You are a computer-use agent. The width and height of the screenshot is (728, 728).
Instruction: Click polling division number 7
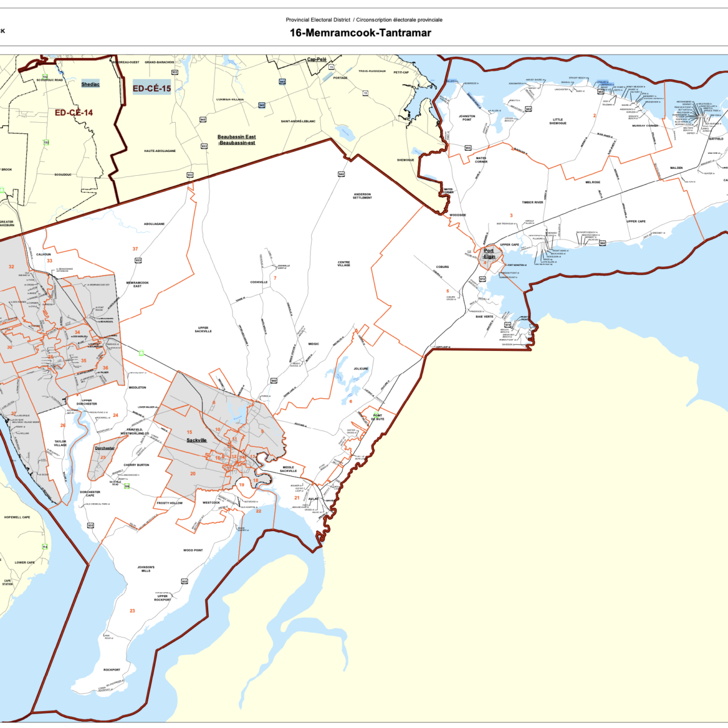tap(275, 278)
